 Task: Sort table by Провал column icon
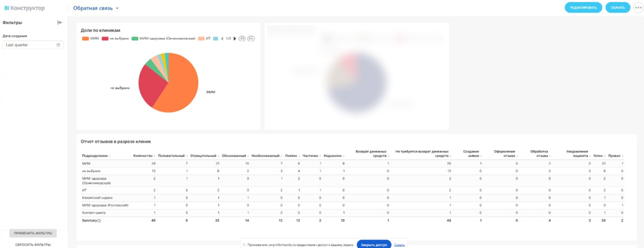[622, 156]
